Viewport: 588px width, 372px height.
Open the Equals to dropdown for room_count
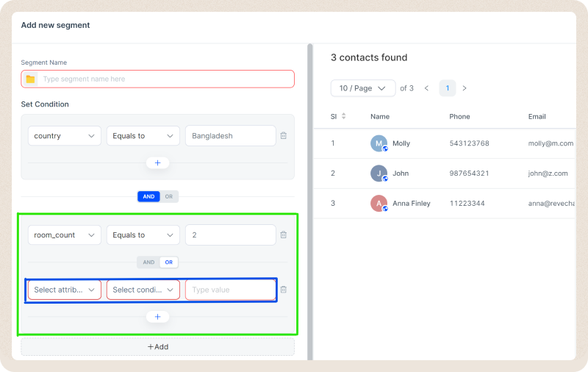143,235
